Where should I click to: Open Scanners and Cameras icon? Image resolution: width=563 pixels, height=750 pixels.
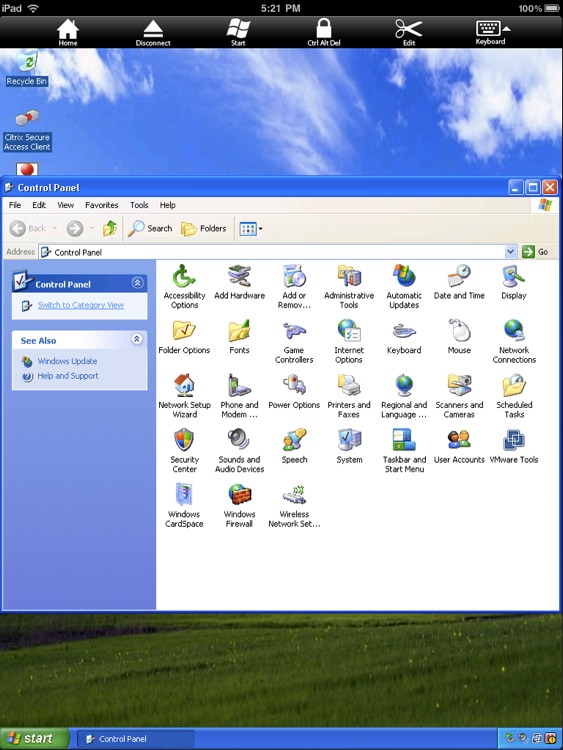click(x=459, y=396)
